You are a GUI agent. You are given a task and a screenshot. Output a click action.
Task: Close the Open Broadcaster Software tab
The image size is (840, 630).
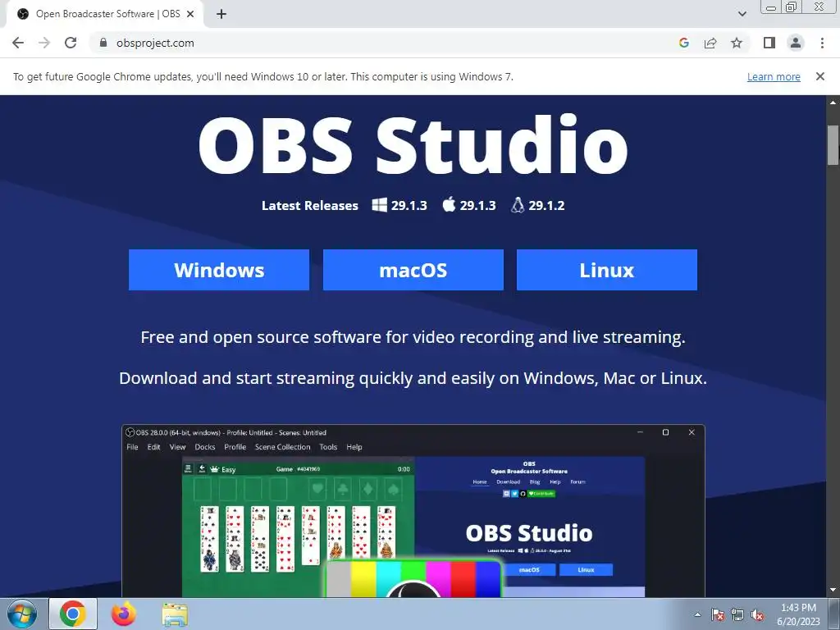[190, 14]
